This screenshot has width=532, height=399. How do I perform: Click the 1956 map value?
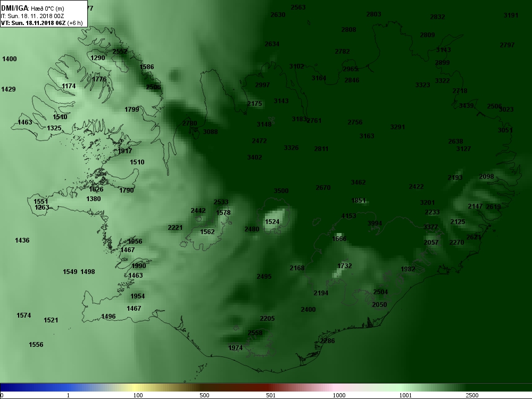click(x=135, y=241)
